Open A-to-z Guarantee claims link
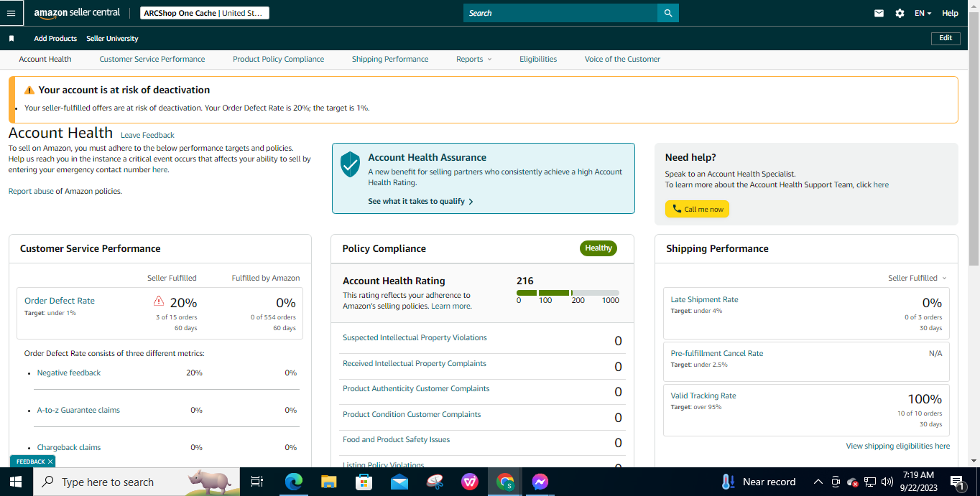Viewport: 980px width, 496px height. click(x=78, y=410)
